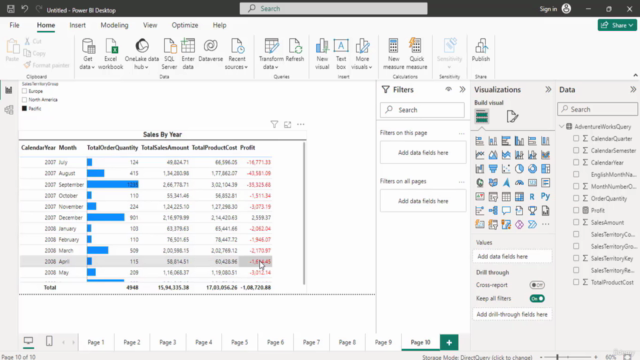Screen dimensions: 640x360
Task: Create a New measure
Action: [x=393, y=54]
